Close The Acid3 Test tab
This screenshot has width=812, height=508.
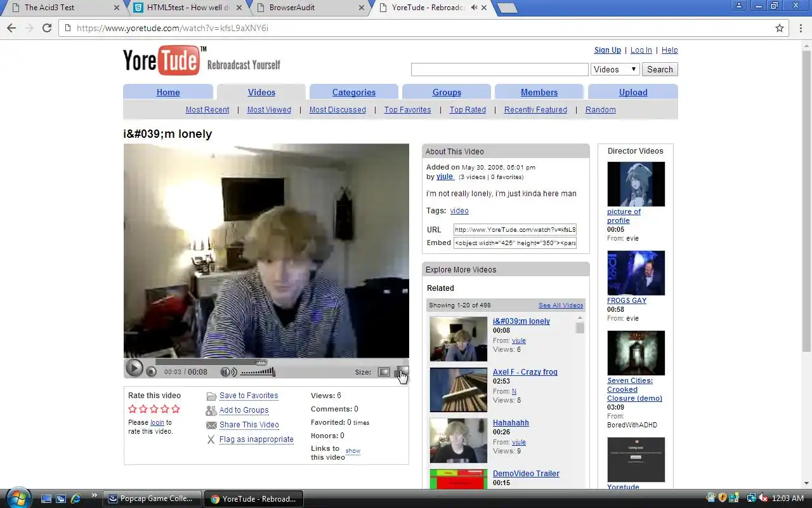(116, 8)
